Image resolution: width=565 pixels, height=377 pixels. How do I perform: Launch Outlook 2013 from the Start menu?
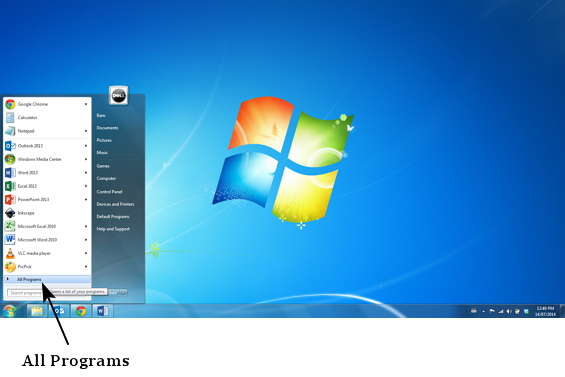(47, 146)
